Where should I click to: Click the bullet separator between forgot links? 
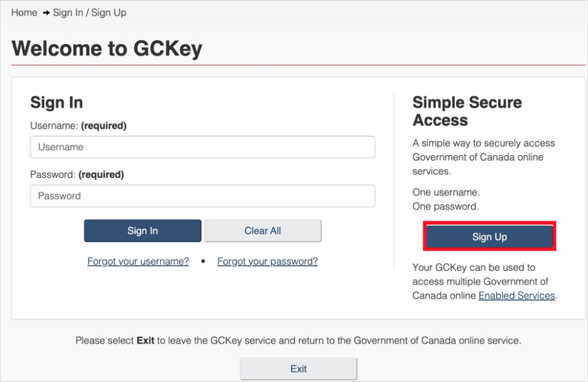coord(203,261)
